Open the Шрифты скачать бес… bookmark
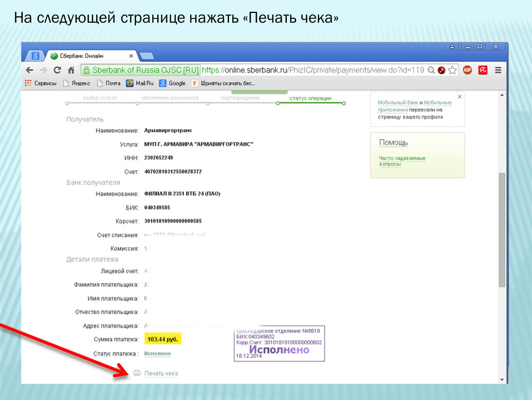 (x=223, y=83)
